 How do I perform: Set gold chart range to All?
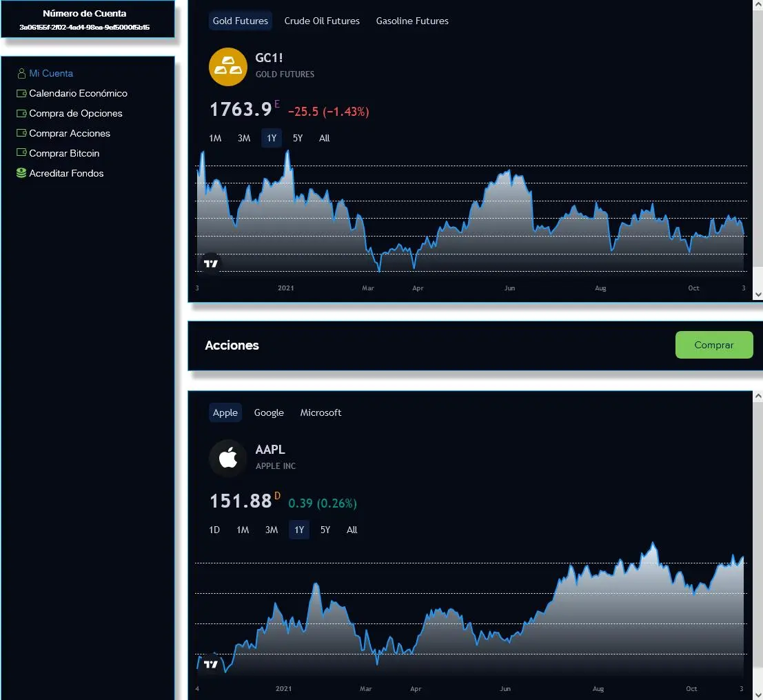[x=324, y=138]
